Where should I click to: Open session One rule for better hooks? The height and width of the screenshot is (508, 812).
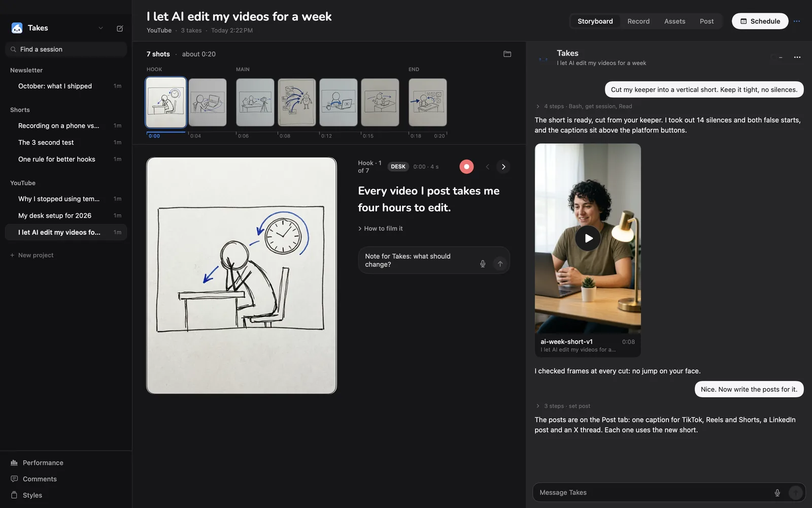pos(66,159)
